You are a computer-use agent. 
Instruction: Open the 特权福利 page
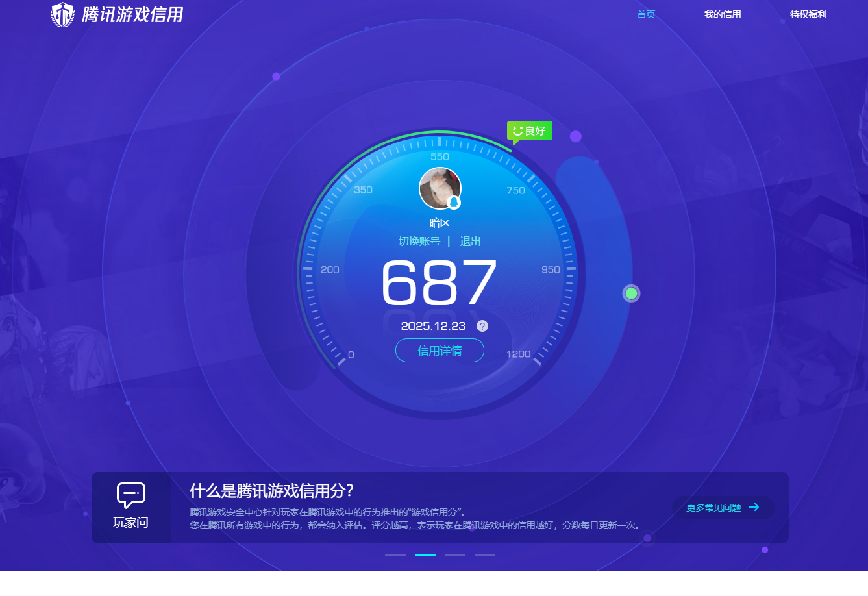click(808, 14)
